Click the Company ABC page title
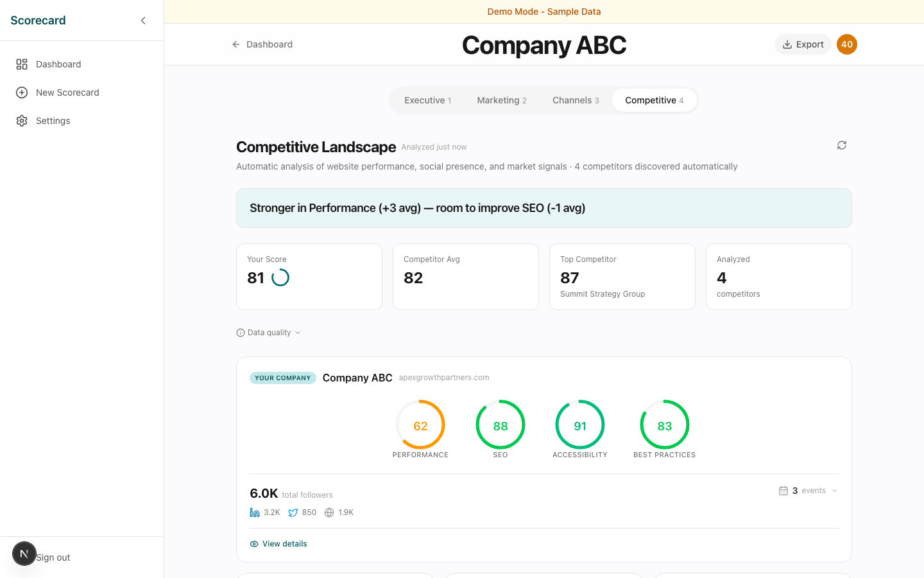924x578 pixels. (x=544, y=45)
